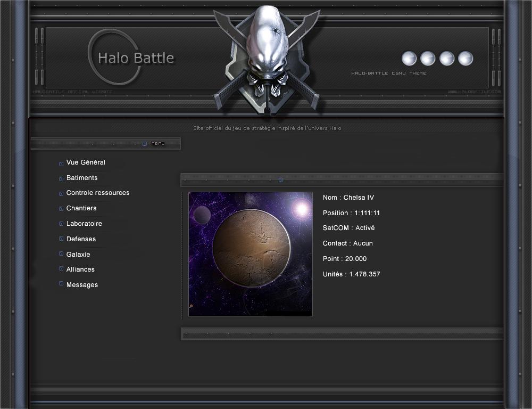Click the text 'SatCOM : Activé'
This screenshot has width=532, height=409.
point(349,228)
